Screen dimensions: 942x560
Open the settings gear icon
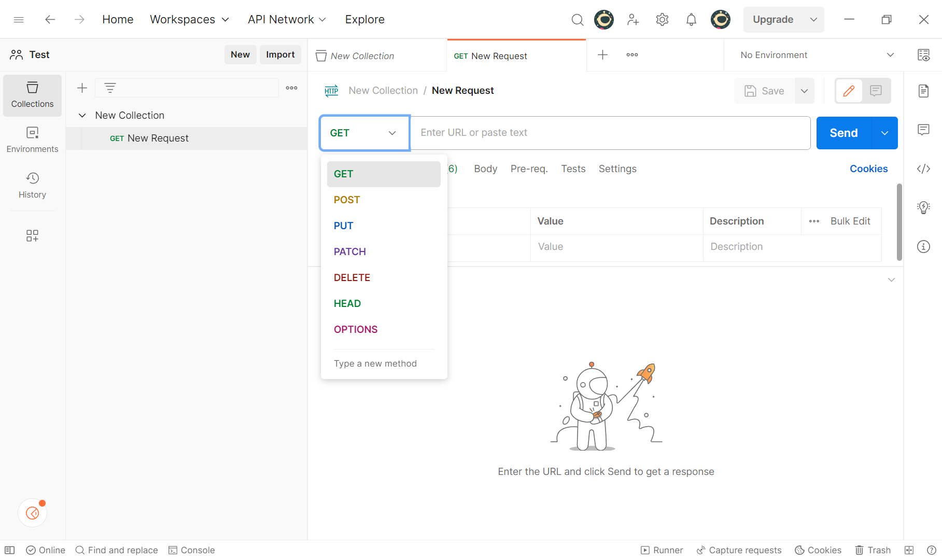click(x=662, y=20)
